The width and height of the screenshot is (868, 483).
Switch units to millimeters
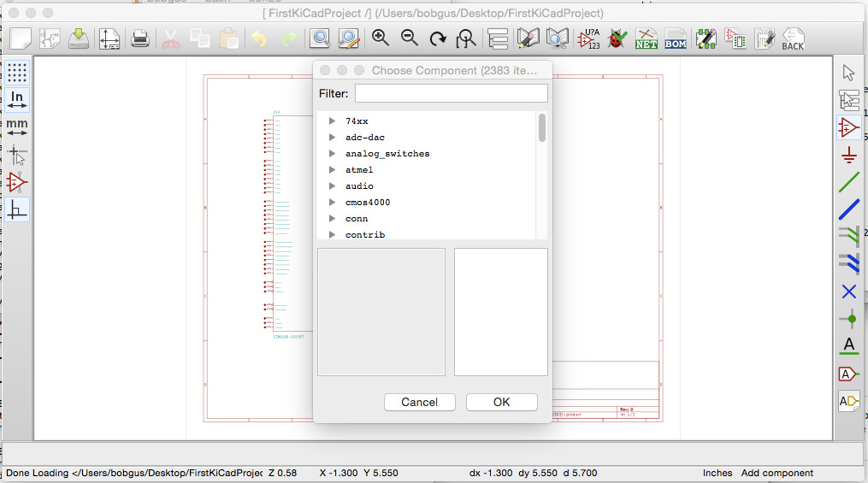pyautogui.click(x=17, y=127)
